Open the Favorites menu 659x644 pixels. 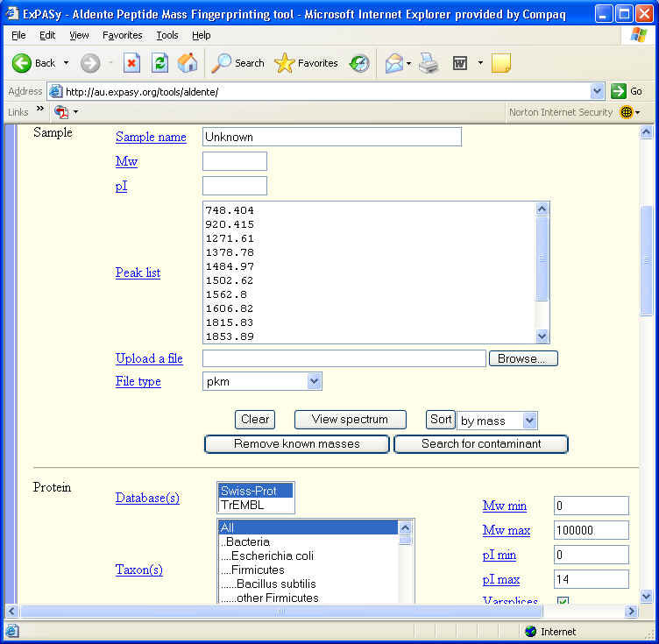click(123, 35)
